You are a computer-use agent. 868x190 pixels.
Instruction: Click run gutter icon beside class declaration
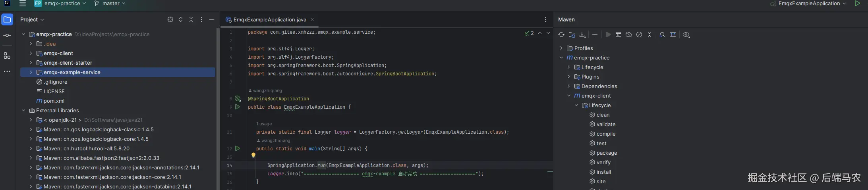tap(238, 107)
